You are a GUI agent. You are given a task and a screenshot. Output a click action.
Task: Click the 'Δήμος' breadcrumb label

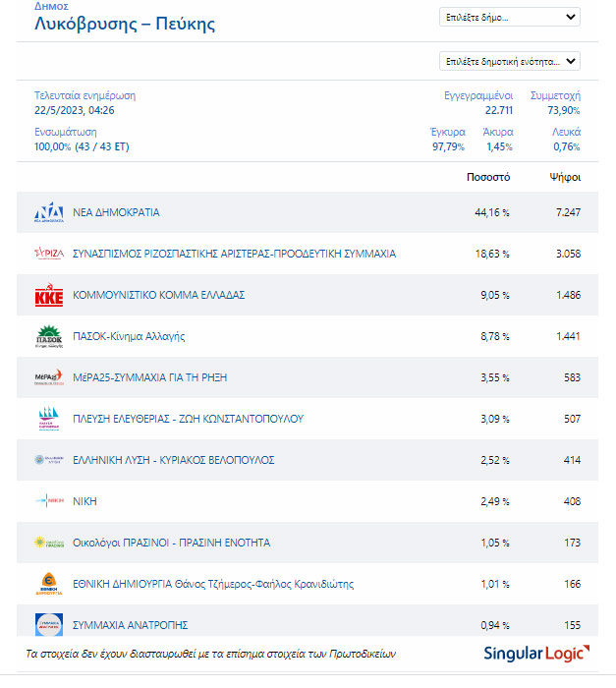(51, 6)
